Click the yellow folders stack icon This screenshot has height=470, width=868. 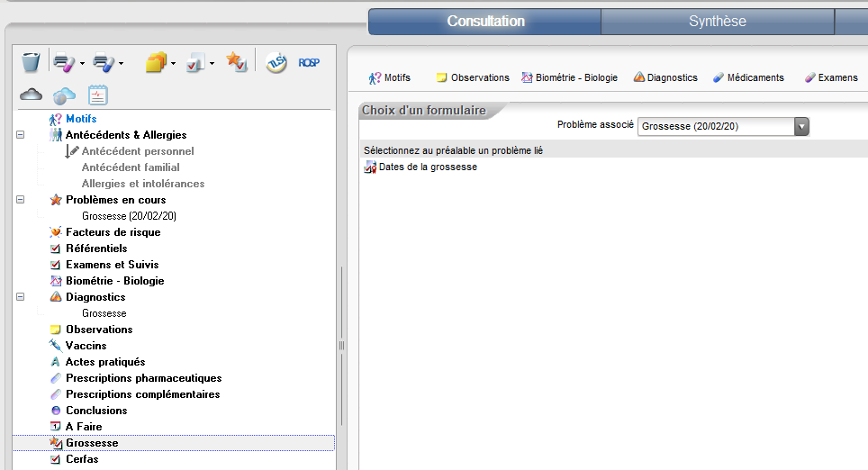[x=155, y=62]
